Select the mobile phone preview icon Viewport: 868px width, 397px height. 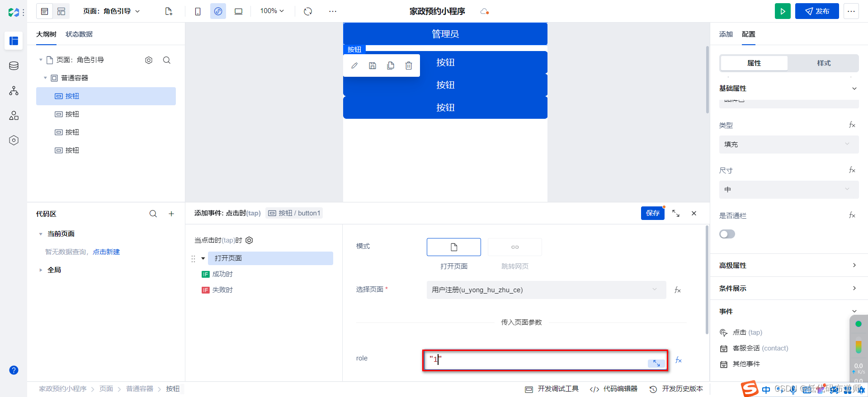(198, 11)
